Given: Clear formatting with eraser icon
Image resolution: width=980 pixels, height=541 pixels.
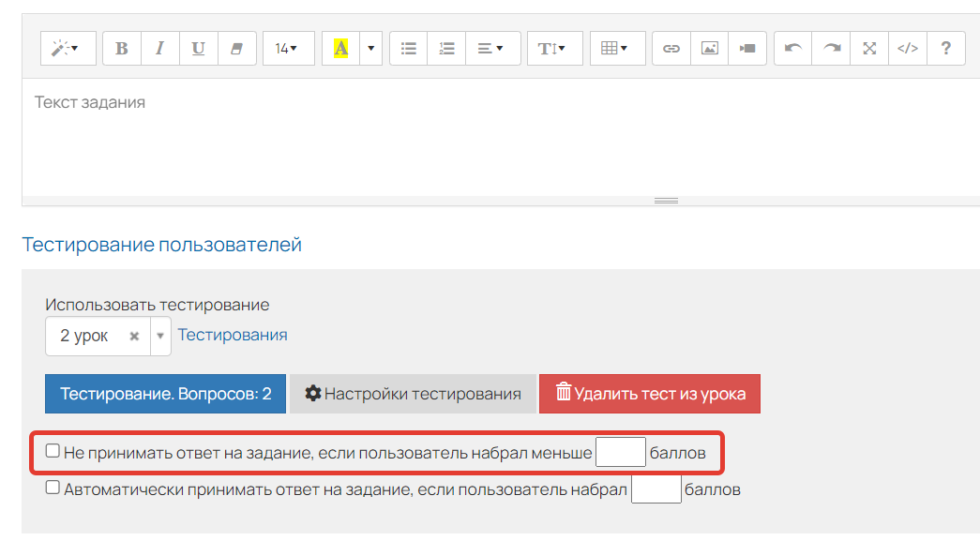Looking at the screenshot, I should 237,48.
